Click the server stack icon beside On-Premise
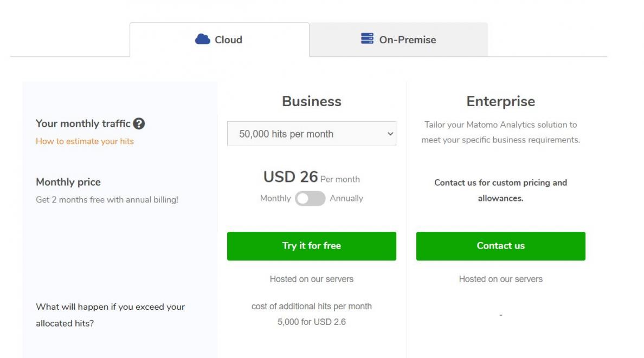This screenshot has height=358, width=644. point(367,39)
